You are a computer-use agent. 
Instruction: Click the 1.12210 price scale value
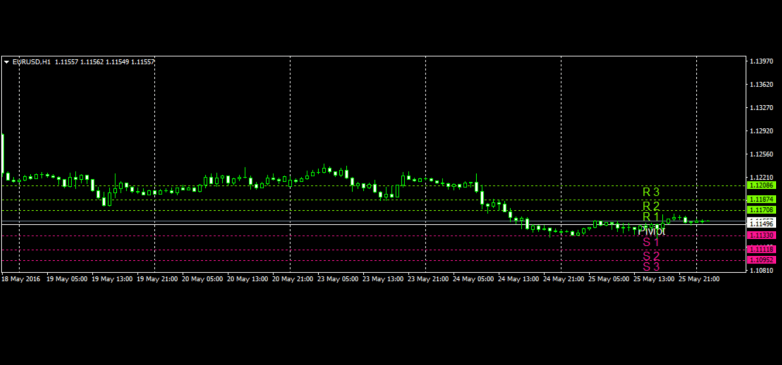tap(761, 178)
